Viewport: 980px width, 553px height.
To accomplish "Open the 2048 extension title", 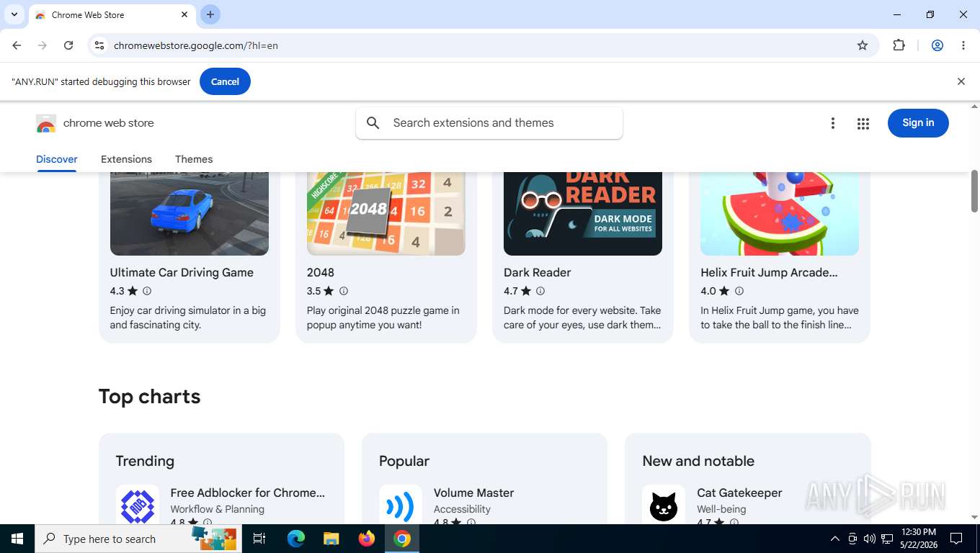I will (321, 272).
